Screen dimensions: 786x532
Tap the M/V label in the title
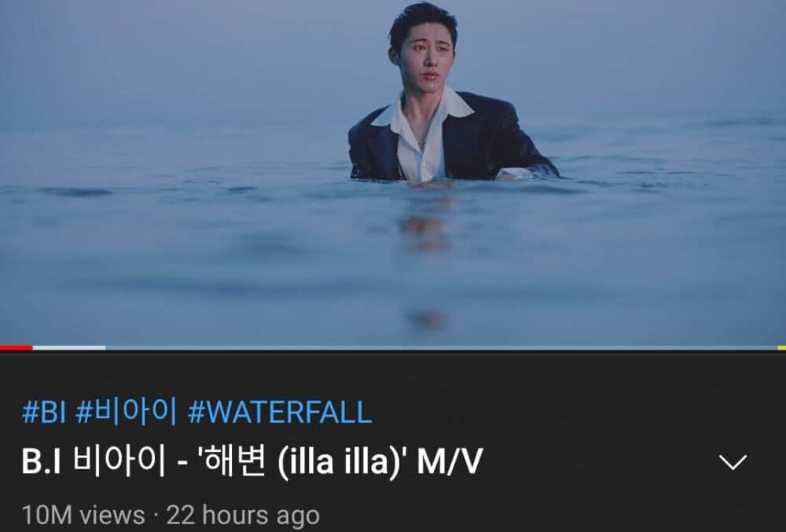click(450, 461)
